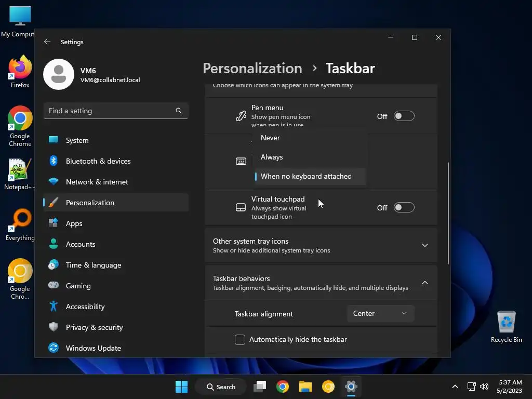Open the clock showing 5:37 AM
Viewport: 532px width, 399px height.
click(x=509, y=387)
